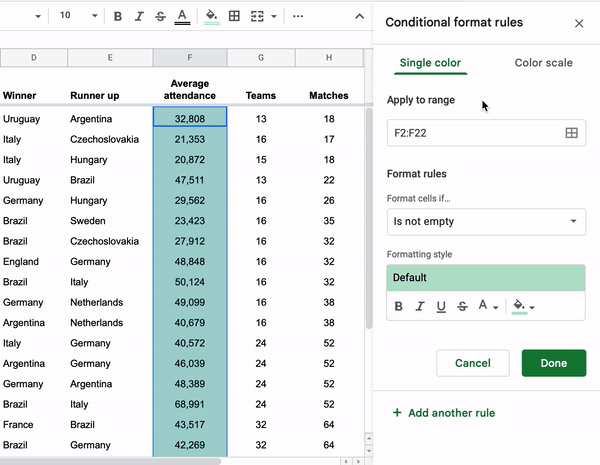The height and width of the screenshot is (465, 600).
Task: Select the Single color tab
Action: pos(430,63)
